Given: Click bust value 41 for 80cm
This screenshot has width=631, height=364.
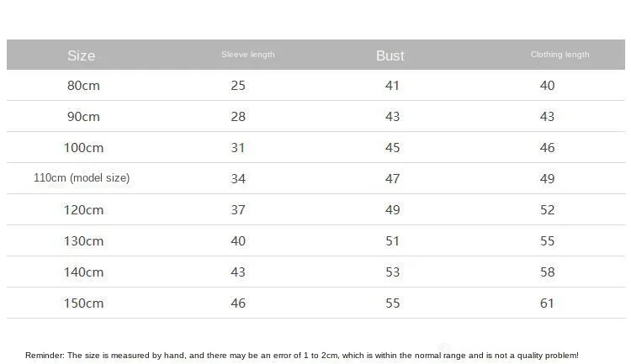Looking at the screenshot, I should (392, 85).
